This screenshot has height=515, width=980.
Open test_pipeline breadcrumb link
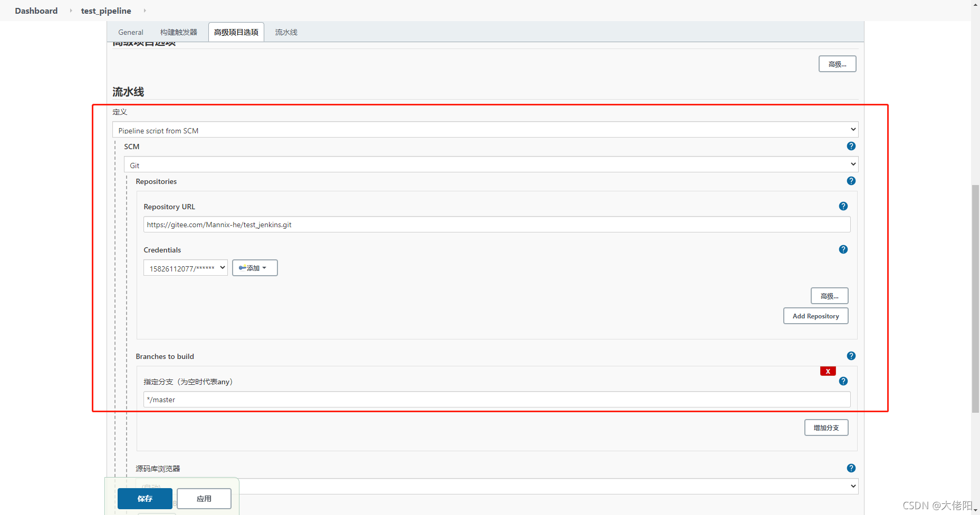click(106, 11)
